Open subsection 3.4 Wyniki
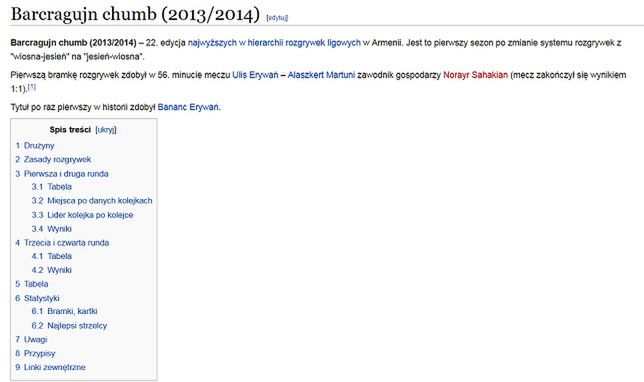The width and height of the screenshot is (644, 382). tap(52, 229)
